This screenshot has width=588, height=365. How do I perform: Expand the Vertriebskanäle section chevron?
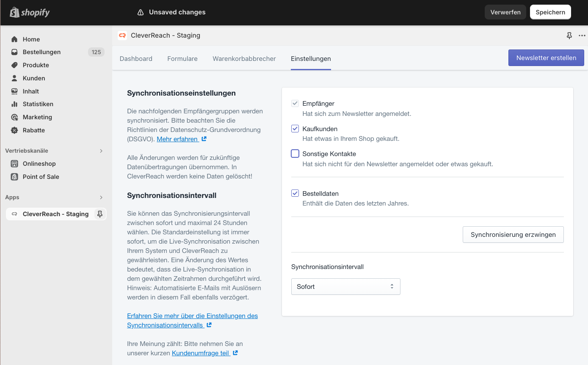(x=101, y=151)
